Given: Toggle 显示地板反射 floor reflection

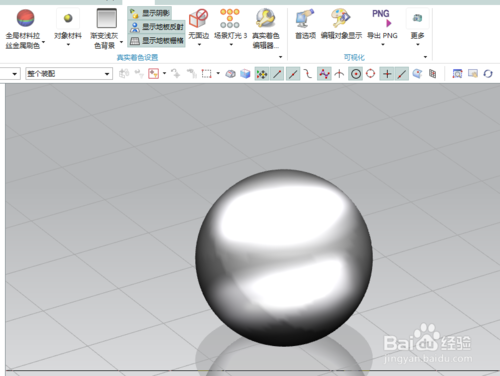Looking at the screenshot, I should tap(157, 27).
